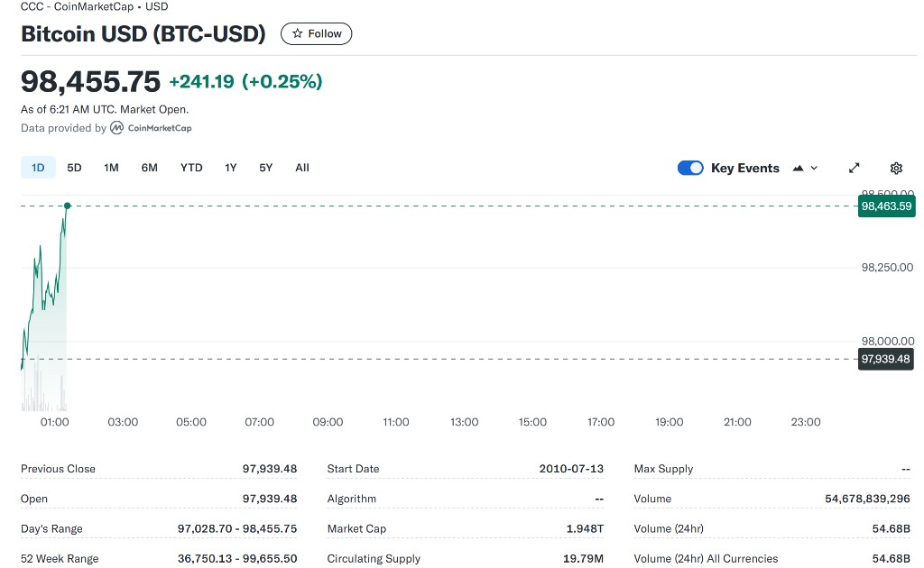This screenshot has height=568, width=924.
Task: Choose the 6M time range
Action: (x=150, y=168)
